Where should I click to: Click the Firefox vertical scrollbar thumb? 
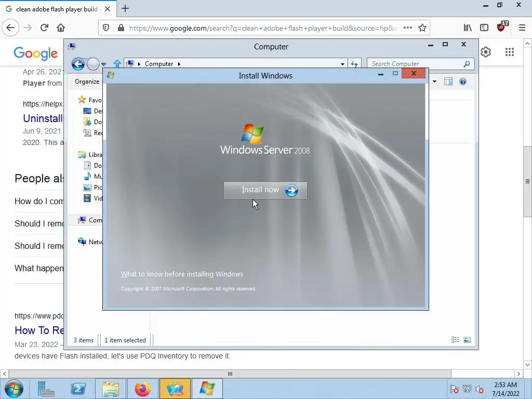pyautogui.click(x=527, y=181)
